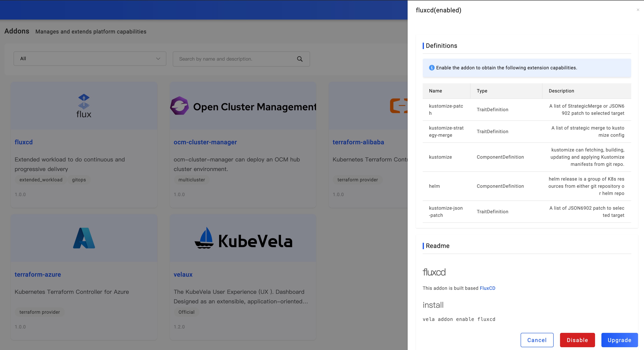Screen dimensions: 644x350
Task: Click the Azure logo on terraform-azure card
Action: tap(84, 238)
